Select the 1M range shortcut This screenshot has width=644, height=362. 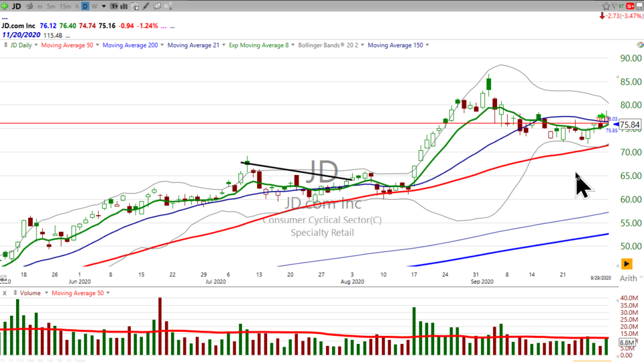[50, 361]
